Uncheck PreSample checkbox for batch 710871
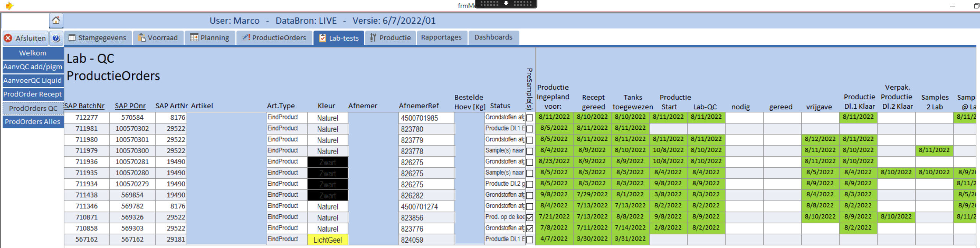This screenshot has width=980, height=248. coord(529,217)
